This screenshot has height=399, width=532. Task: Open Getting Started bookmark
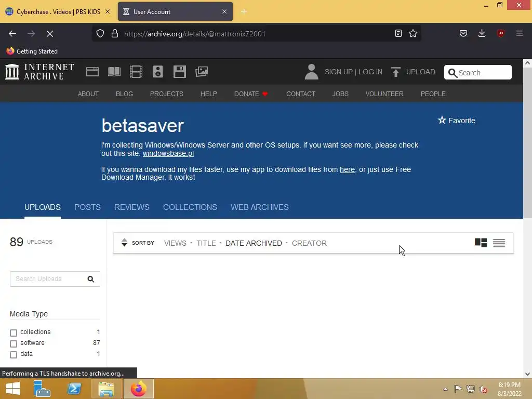32,51
